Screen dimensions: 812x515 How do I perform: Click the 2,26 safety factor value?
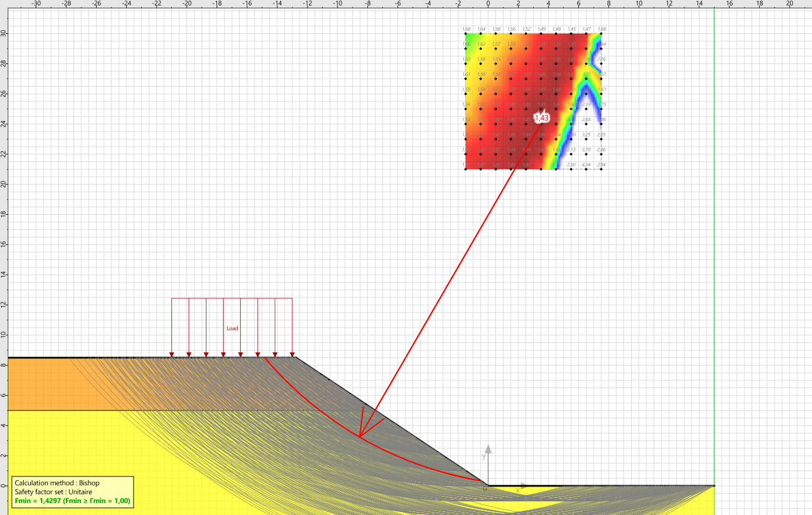tap(601, 59)
